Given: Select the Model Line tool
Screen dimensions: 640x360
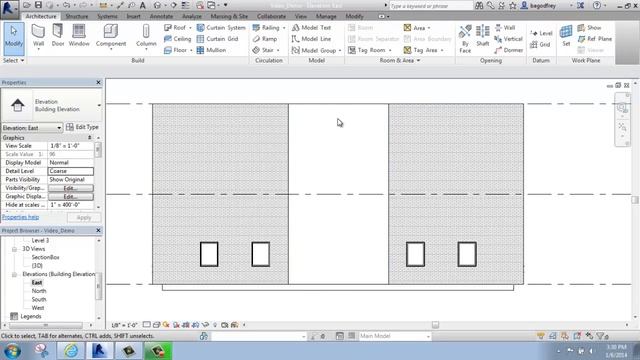Looking at the screenshot, I should 311,39.
